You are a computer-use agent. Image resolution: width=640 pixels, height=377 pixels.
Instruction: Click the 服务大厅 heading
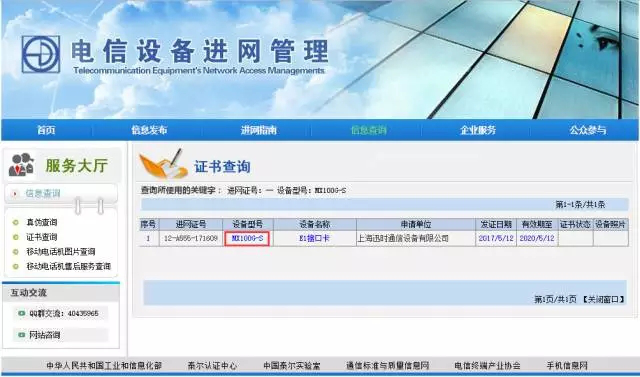coord(76,166)
